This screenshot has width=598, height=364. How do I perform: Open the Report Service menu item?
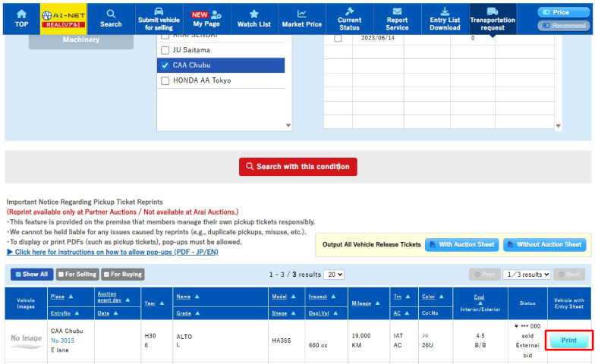(x=397, y=17)
